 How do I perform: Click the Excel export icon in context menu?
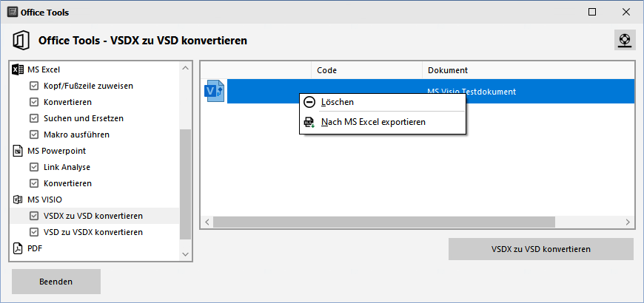(309, 122)
